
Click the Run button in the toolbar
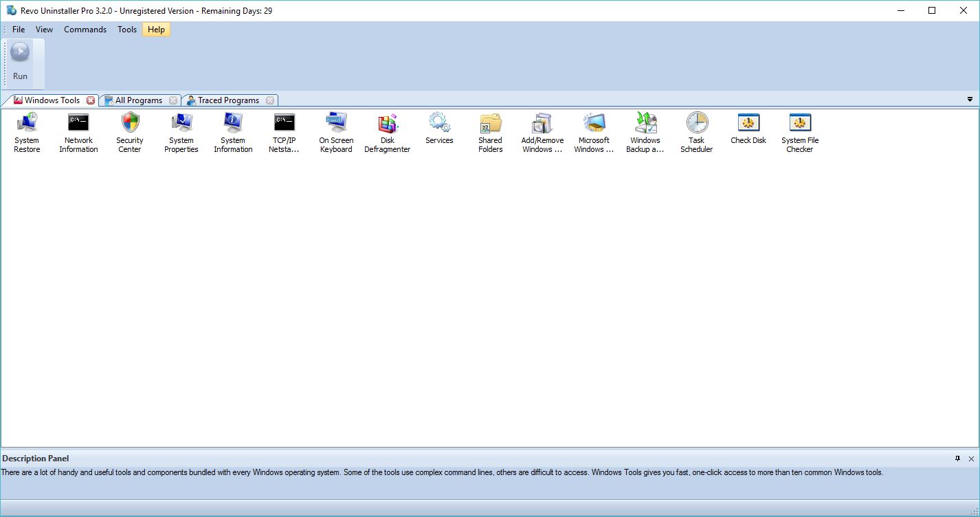pyautogui.click(x=20, y=62)
